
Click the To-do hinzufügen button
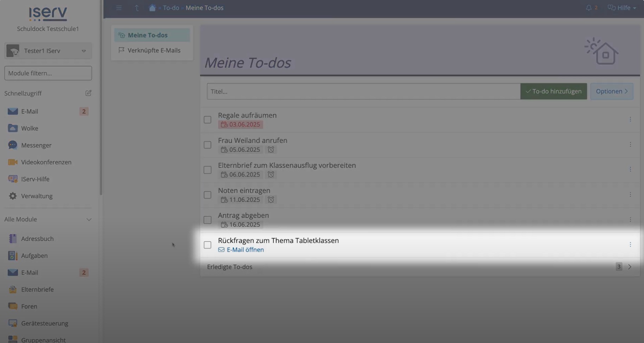point(553,91)
